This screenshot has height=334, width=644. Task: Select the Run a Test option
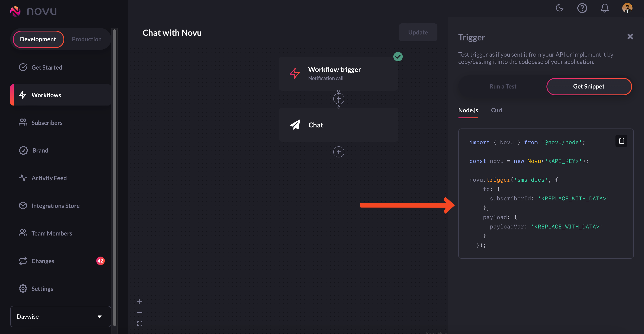[x=503, y=86]
